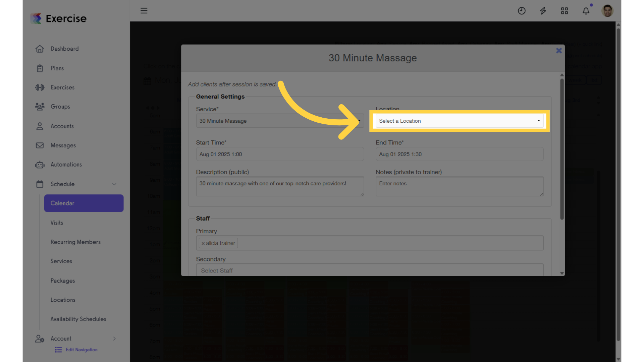Click the dialog scrollbar down arrow

coord(562,273)
